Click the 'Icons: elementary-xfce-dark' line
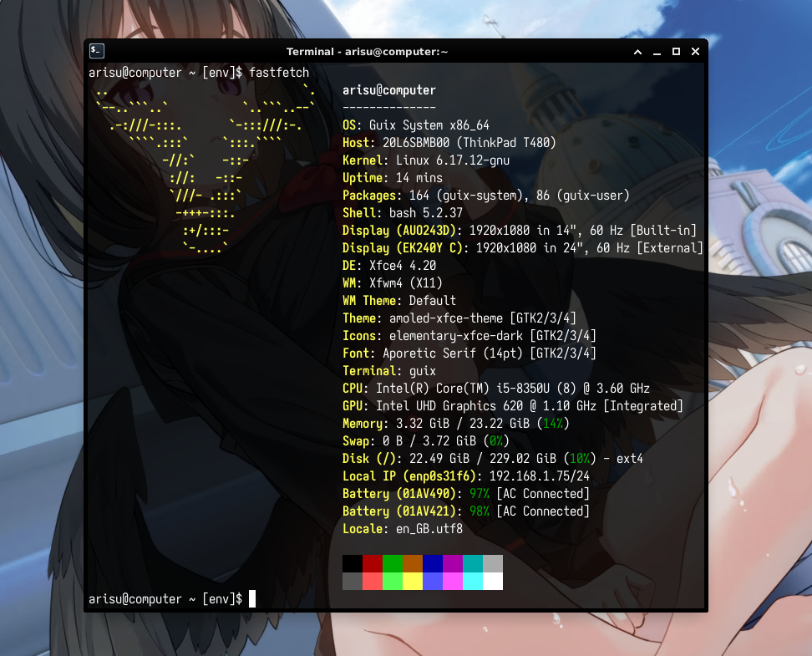Screen dimensions: 812x656 [x=469, y=336]
